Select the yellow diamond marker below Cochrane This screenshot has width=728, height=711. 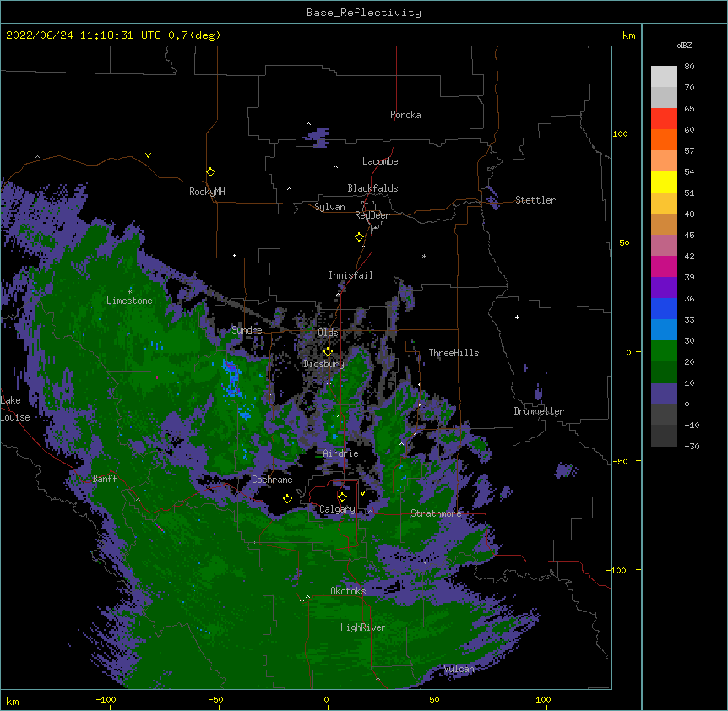287,498
